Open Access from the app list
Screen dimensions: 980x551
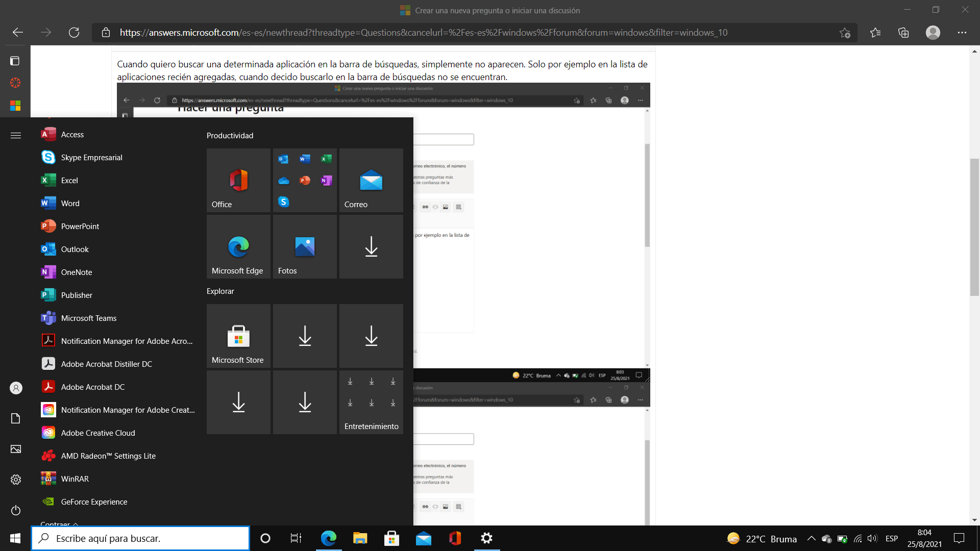pyautogui.click(x=72, y=135)
